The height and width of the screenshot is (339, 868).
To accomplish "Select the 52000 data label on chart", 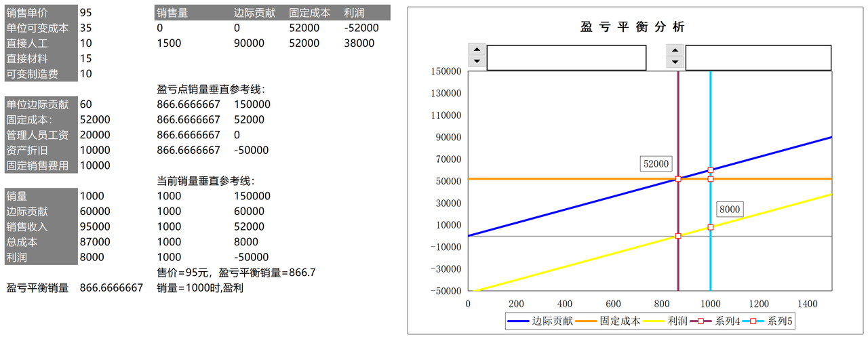I will [x=656, y=164].
